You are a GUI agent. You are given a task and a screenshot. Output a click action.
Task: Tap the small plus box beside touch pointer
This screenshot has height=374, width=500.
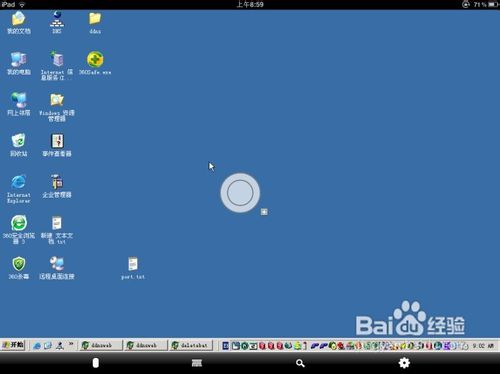pyautogui.click(x=264, y=212)
